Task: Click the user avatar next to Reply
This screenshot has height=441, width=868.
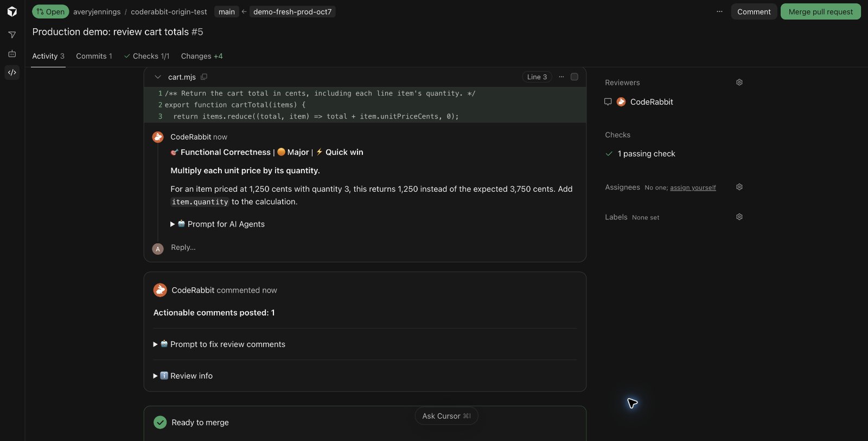Action: (158, 249)
